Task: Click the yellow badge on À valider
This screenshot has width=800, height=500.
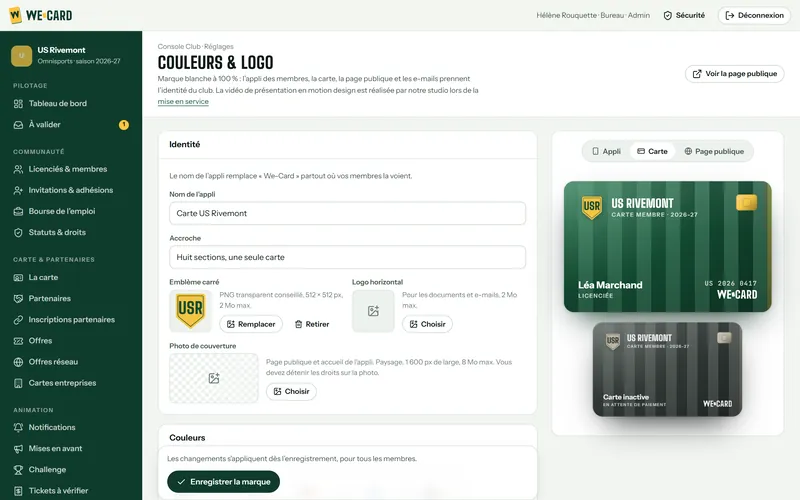Action: 124,124
